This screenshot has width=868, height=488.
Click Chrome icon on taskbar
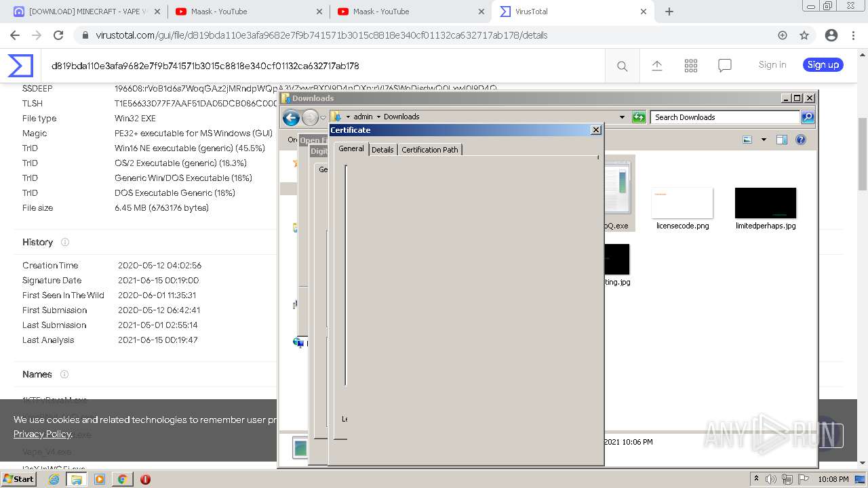click(123, 479)
